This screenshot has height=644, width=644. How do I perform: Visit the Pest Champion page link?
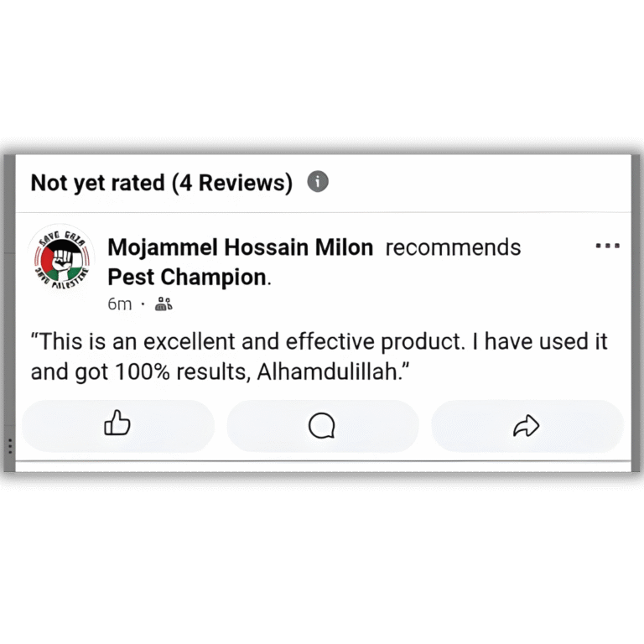[x=187, y=278]
